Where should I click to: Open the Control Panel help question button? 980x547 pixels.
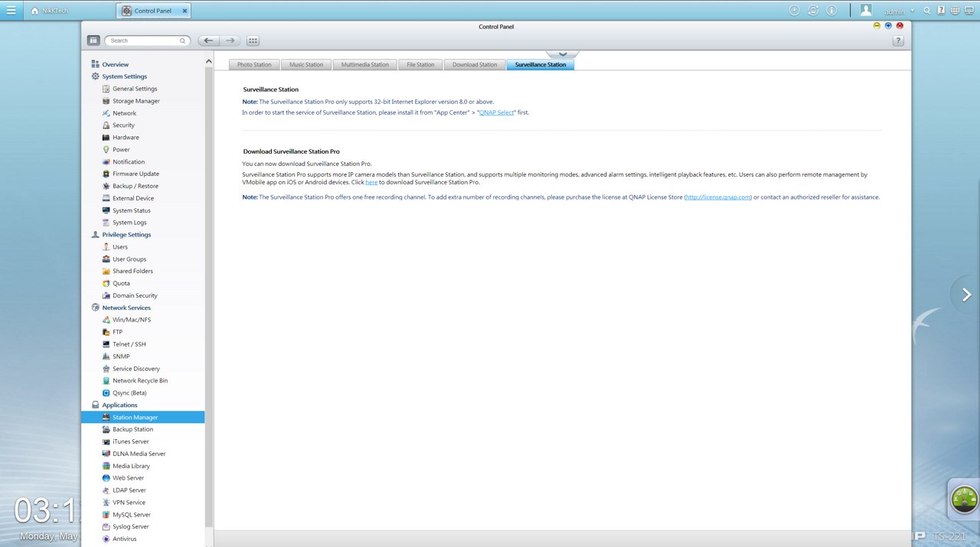tap(898, 41)
